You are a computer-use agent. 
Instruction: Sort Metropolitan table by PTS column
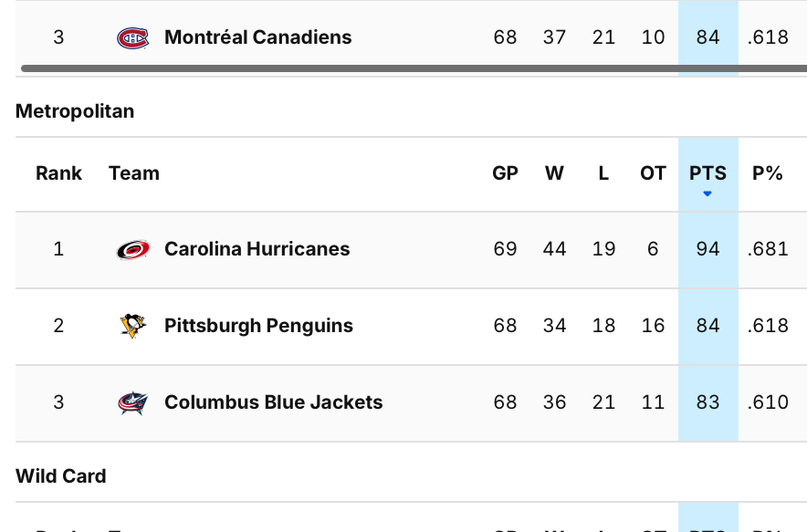coord(707,173)
